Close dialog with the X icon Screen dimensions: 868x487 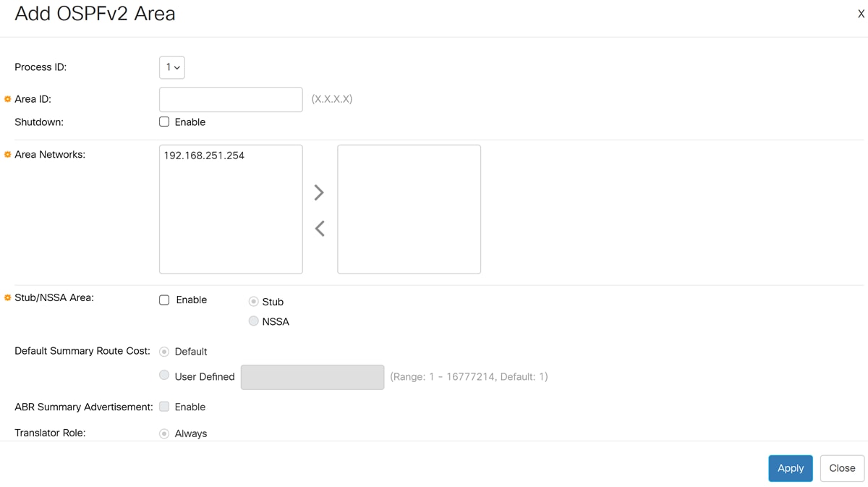tap(861, 14)
